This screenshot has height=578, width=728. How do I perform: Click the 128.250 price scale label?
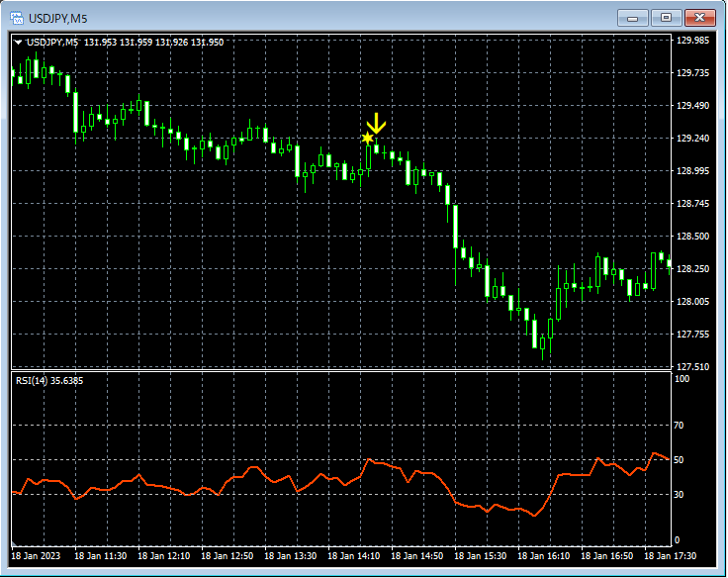coord(692,269)
